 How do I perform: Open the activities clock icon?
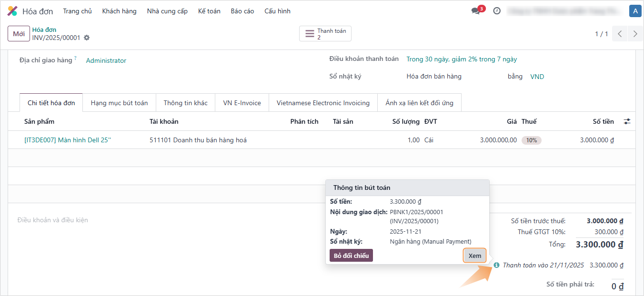[497, 11]
